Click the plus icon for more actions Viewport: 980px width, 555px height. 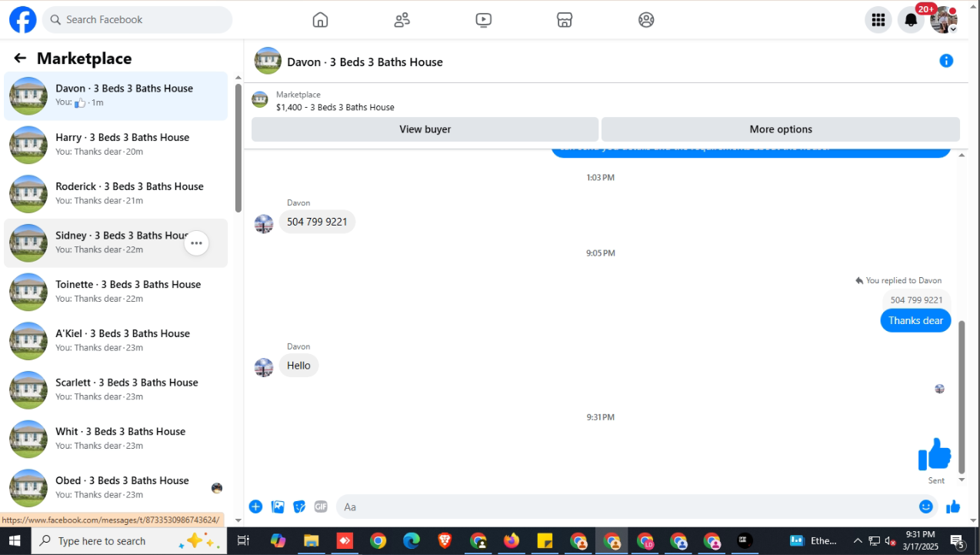[x=255, y=507]
